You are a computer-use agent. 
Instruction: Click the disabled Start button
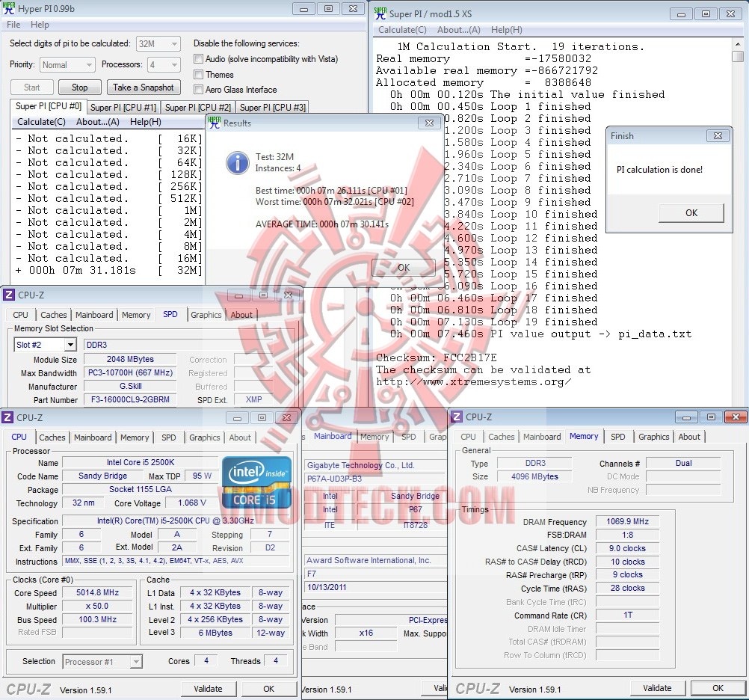click(31, 87)
